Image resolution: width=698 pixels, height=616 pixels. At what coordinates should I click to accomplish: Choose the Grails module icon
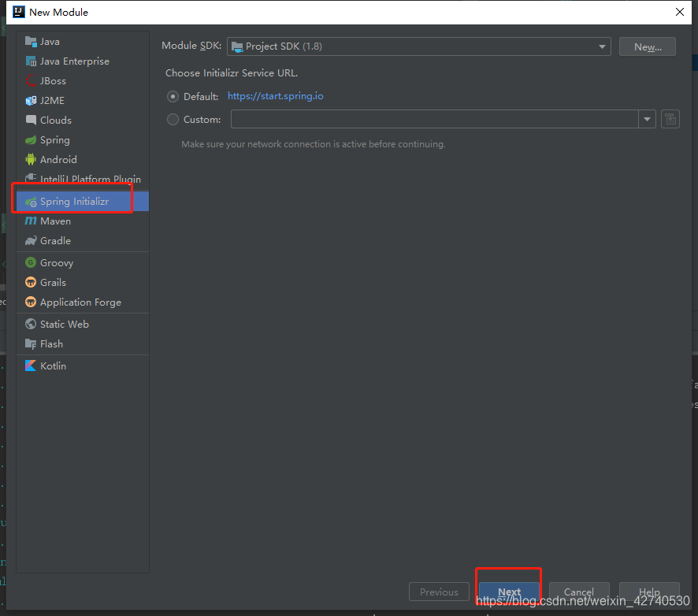pyautogui.click(x=31, y=282)
